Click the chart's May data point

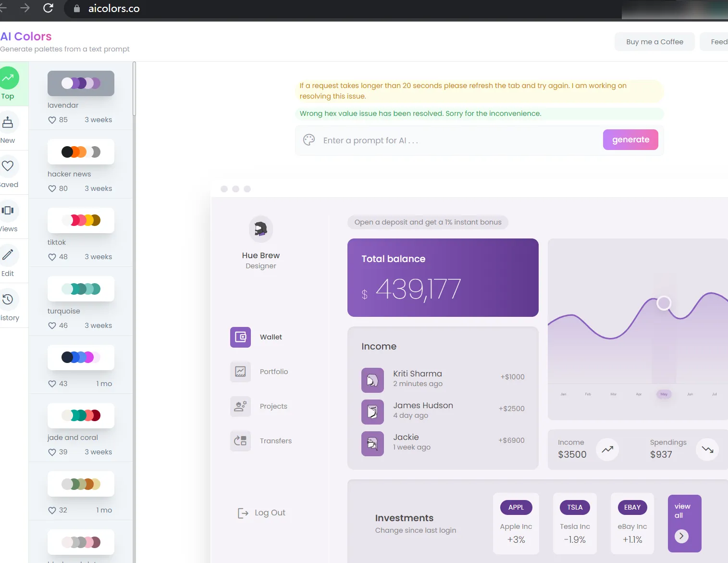pyautogui.click(x=664, y=303)
